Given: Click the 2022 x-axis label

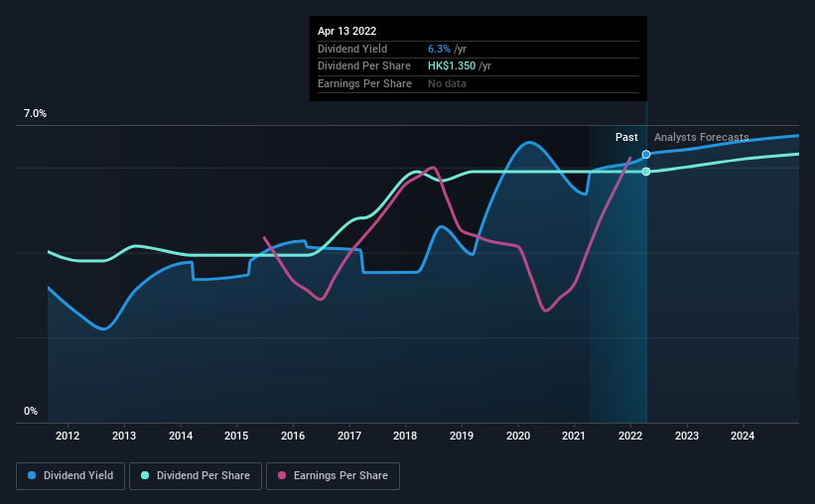Looking at the screenshot, I should [x=630, y=436].
